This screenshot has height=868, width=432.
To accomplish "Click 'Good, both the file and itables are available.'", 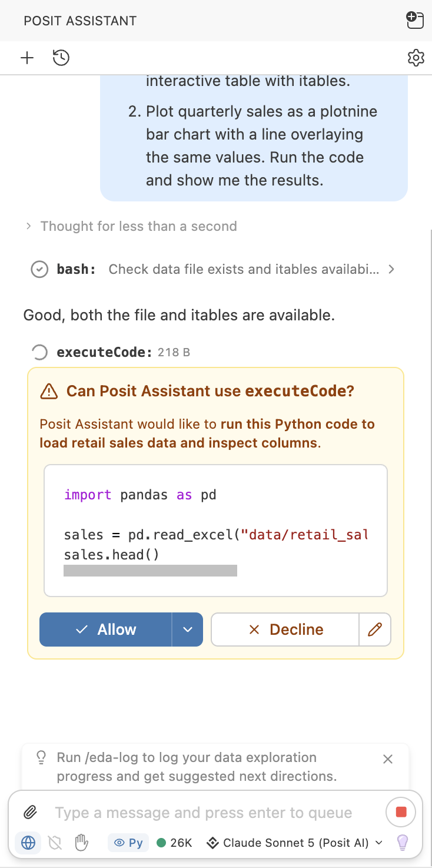I will pos(179,315).
